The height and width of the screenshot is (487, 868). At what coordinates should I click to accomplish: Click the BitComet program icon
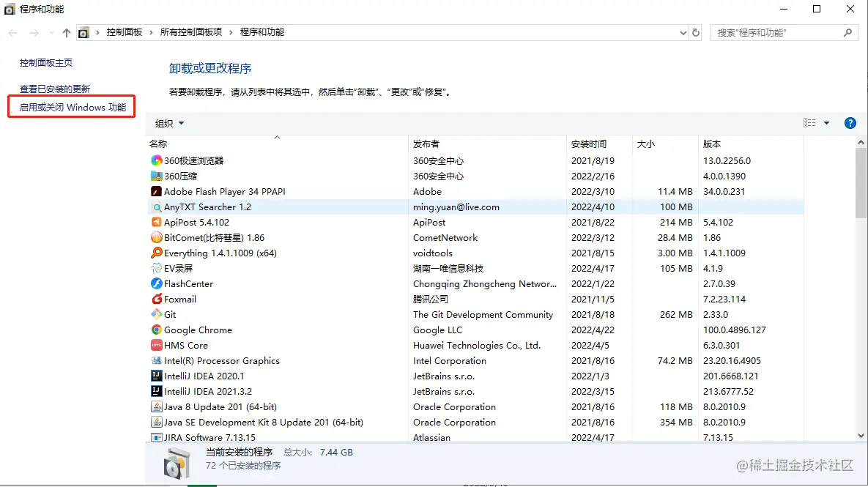(157, 237)
